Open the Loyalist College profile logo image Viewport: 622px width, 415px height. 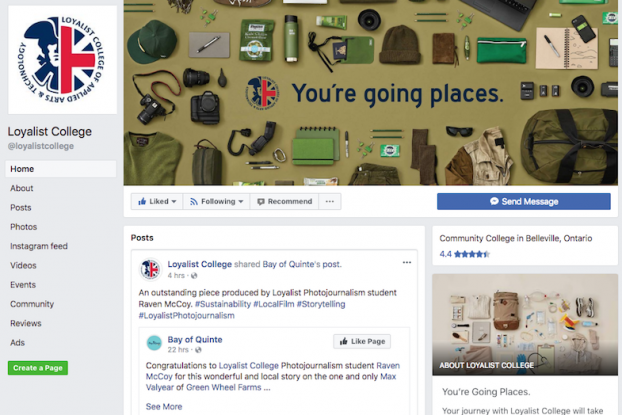pyautogui.click(x=62, y=60)
